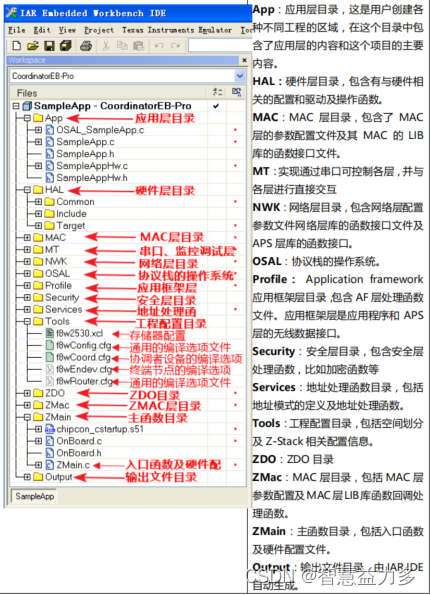Expand the Profile folder
The width and height of the screenshot is (431, 595).
(27, 285)
